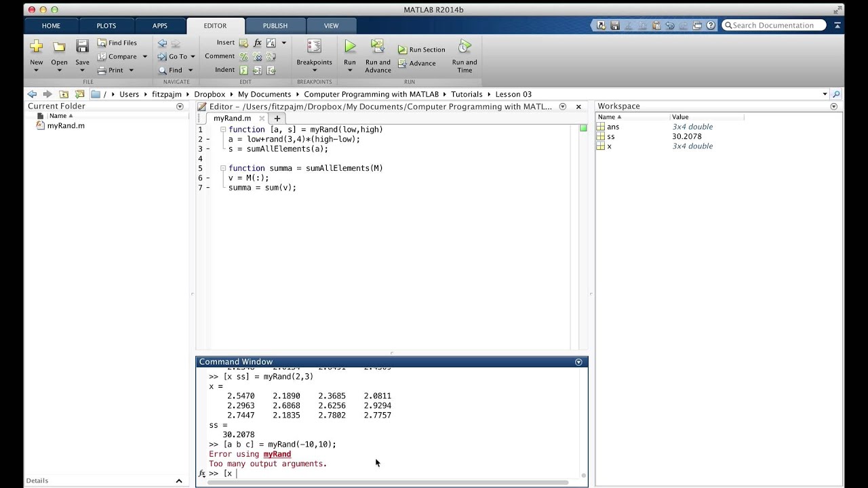This screenshot has height=488, width=868.
Task: Uncomment lines with the crossed % icon
Action: point(258,56)
